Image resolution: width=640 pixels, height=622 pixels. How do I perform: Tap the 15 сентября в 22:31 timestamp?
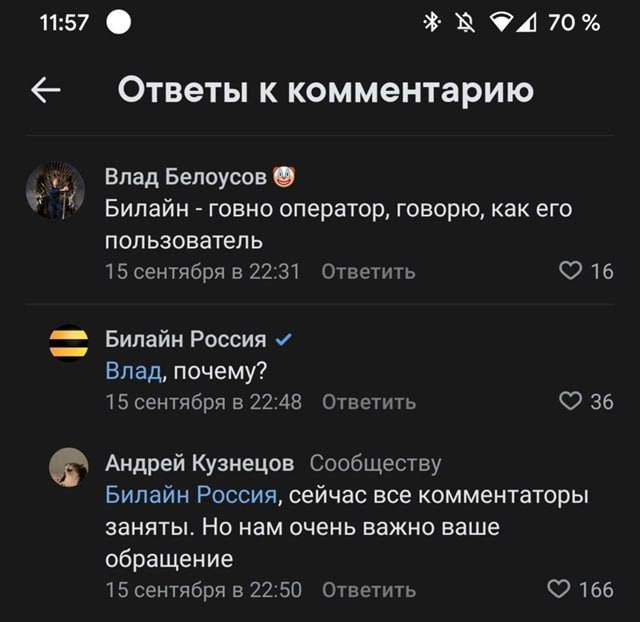[202, 271]
